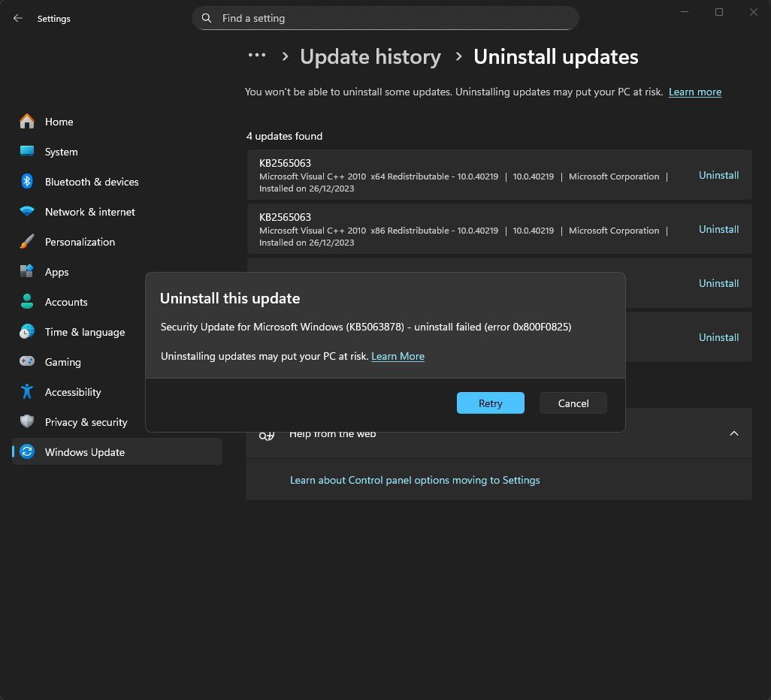Click the Uninstall this update dialog title
This screenshot has width=771, height=700.
tap(230, 298)
